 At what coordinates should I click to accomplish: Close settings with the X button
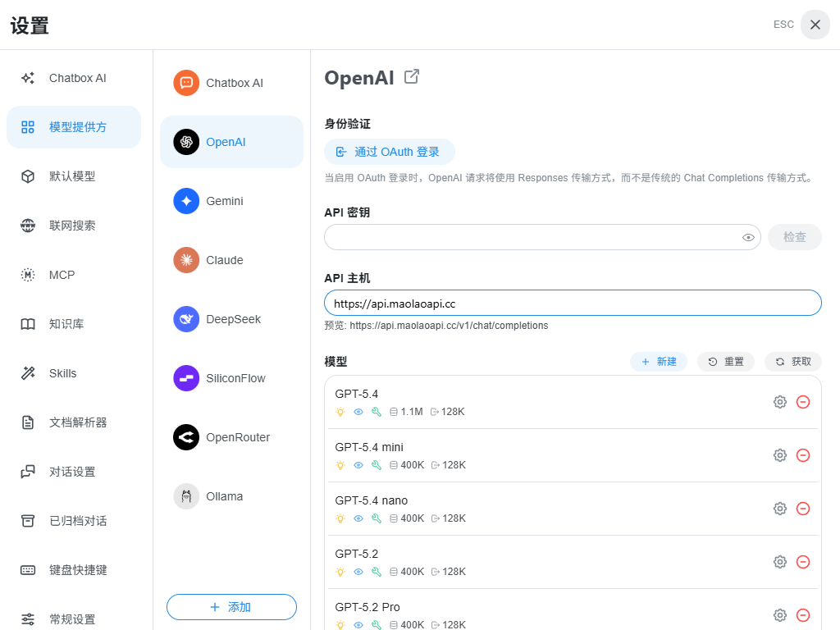[815, 25]
